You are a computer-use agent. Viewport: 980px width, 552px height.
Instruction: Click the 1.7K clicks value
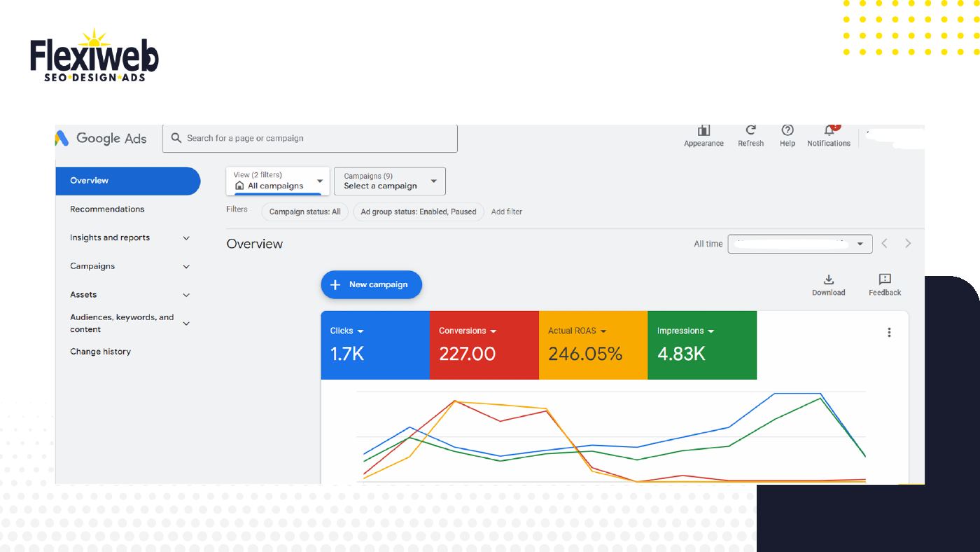click(x=347, y=354)
